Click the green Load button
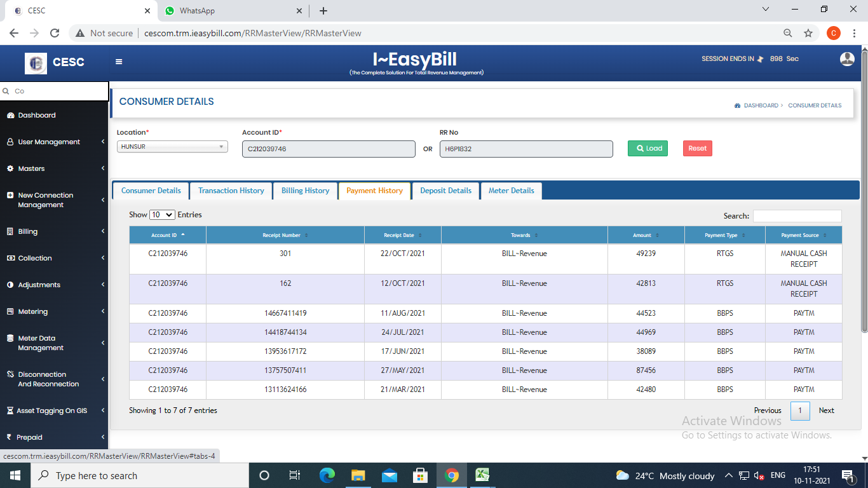 coord(648,148)
